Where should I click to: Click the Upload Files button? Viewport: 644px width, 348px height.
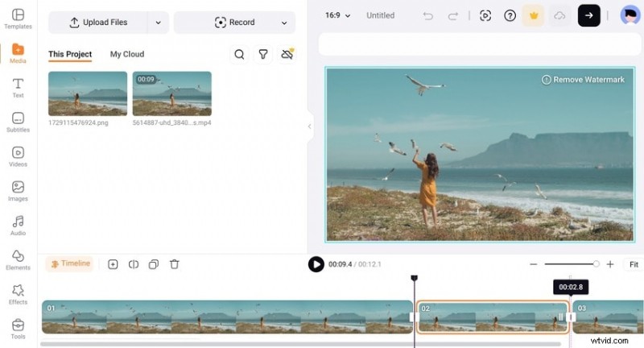pyautogui.click(x=98, y=23)
